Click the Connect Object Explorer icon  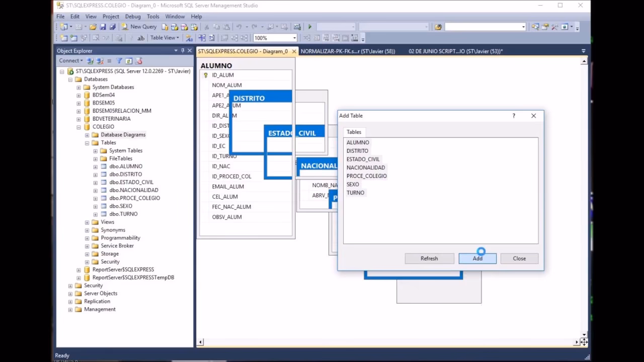[90, 61]
